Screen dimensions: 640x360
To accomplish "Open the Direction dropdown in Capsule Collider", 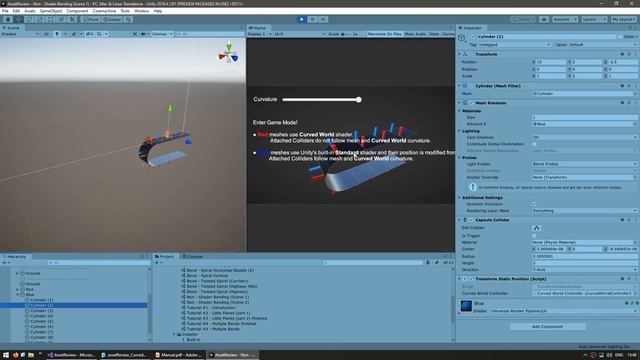I will click(584, 269).
